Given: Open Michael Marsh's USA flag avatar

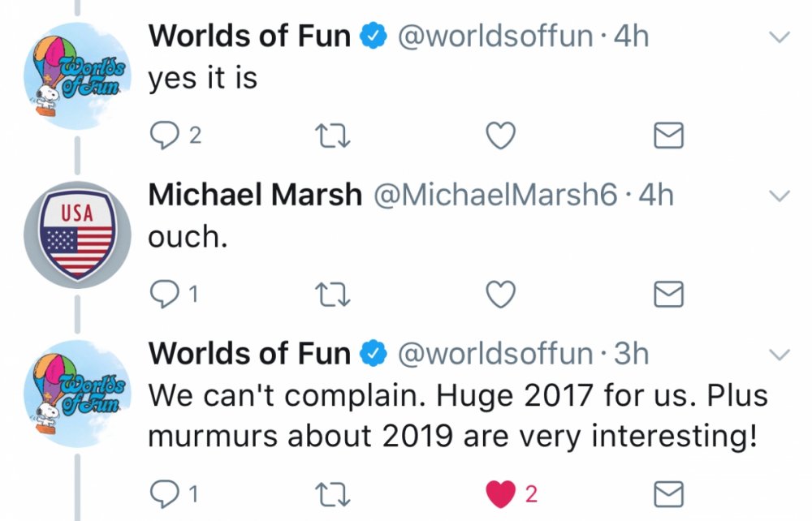Looking at the screenshot, I should point(78,236).
